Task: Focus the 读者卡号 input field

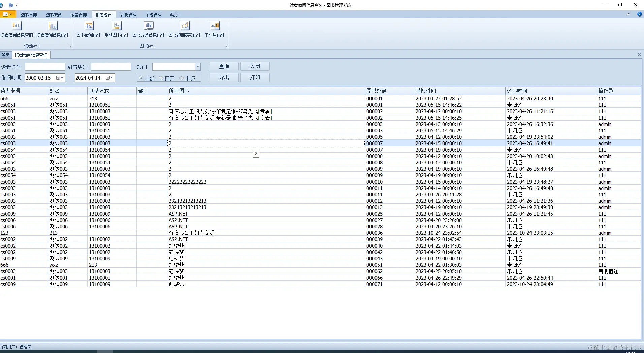Action: [45, 67]
